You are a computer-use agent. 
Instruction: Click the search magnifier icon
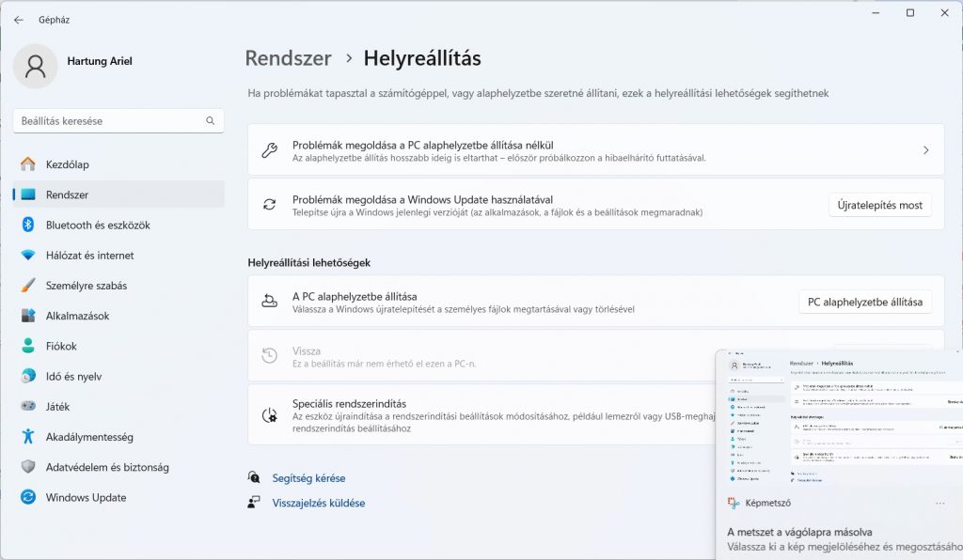point(211,121)
